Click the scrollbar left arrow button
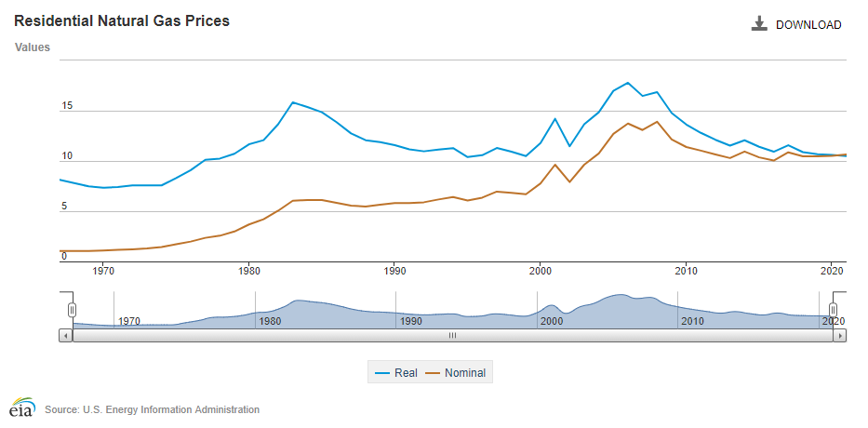This screenshot has height=428, width=868. click(x=66, y=335)
